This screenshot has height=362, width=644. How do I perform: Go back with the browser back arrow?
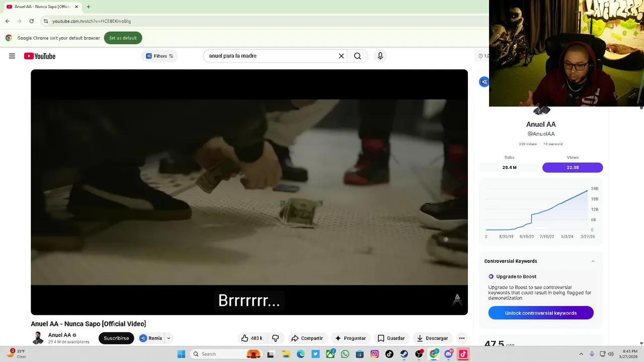coord(7,21)
